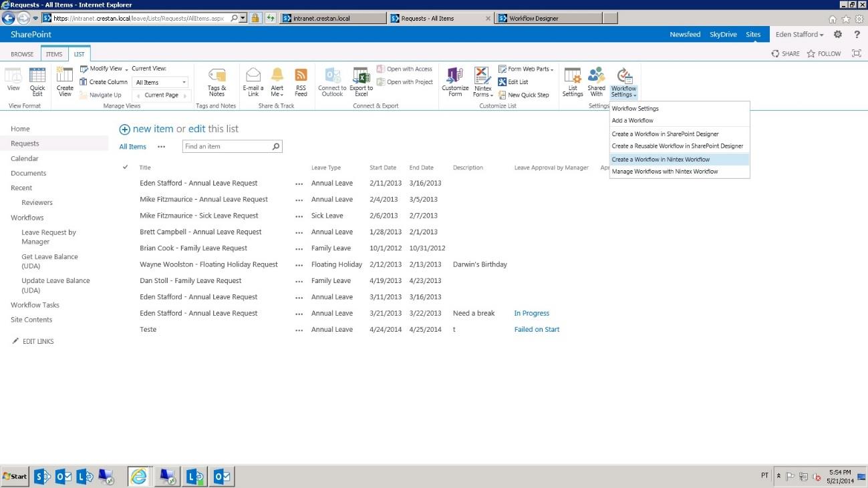The image size is (868, 488).
Task: Open the Newsfeed link
Action: [x=685, y=35]
